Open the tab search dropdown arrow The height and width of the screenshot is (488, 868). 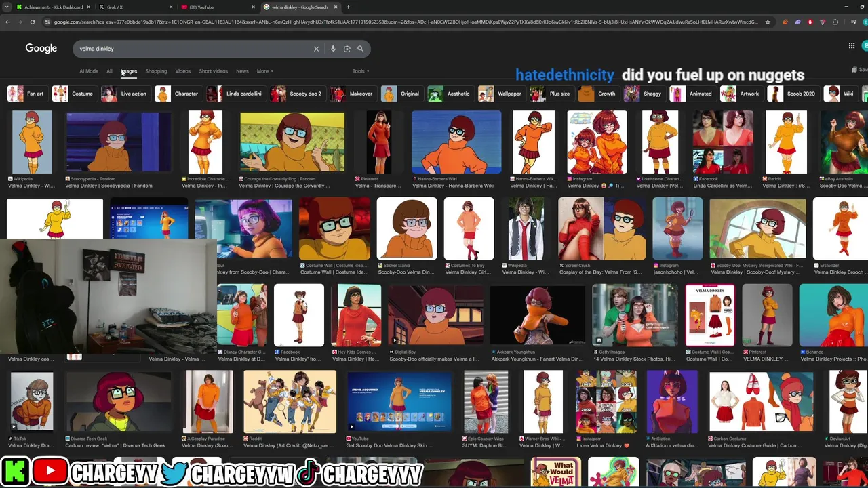7,7
